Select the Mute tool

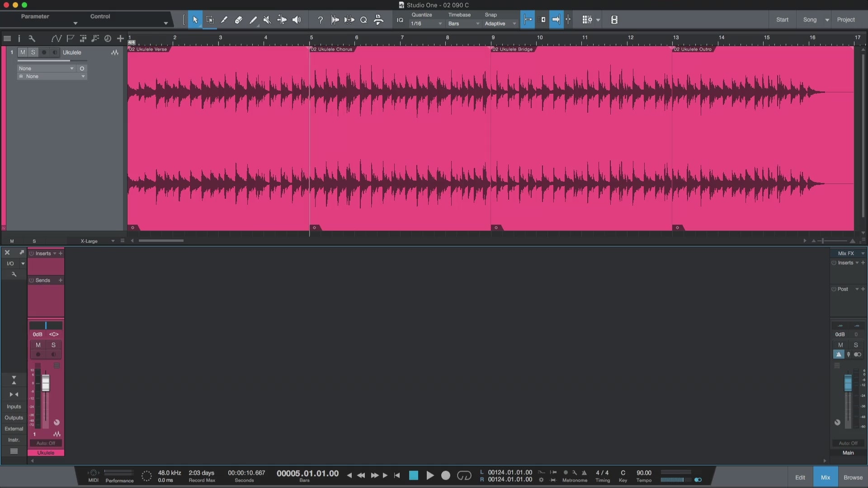[267, 20]
